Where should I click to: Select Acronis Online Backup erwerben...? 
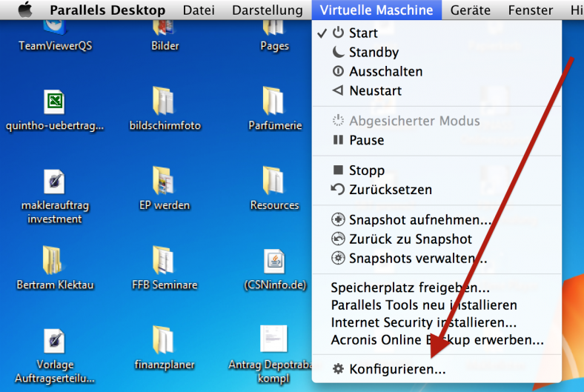coord(437,340)
